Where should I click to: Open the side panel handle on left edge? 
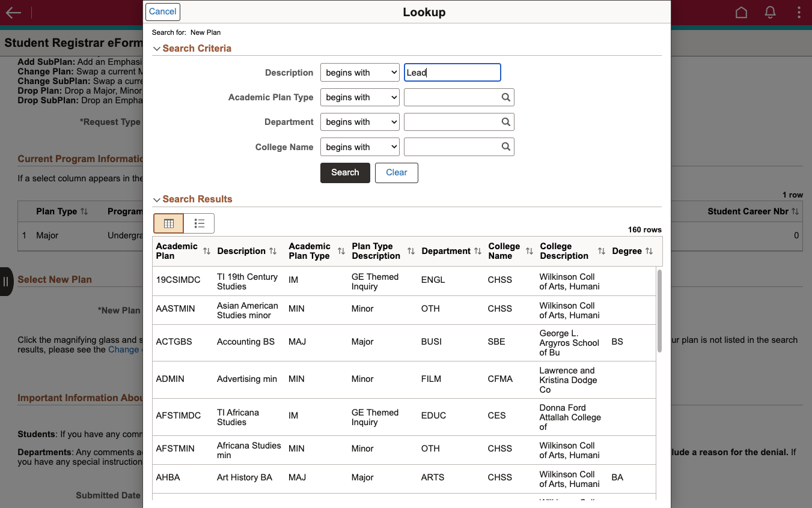[x=6, y=282]
